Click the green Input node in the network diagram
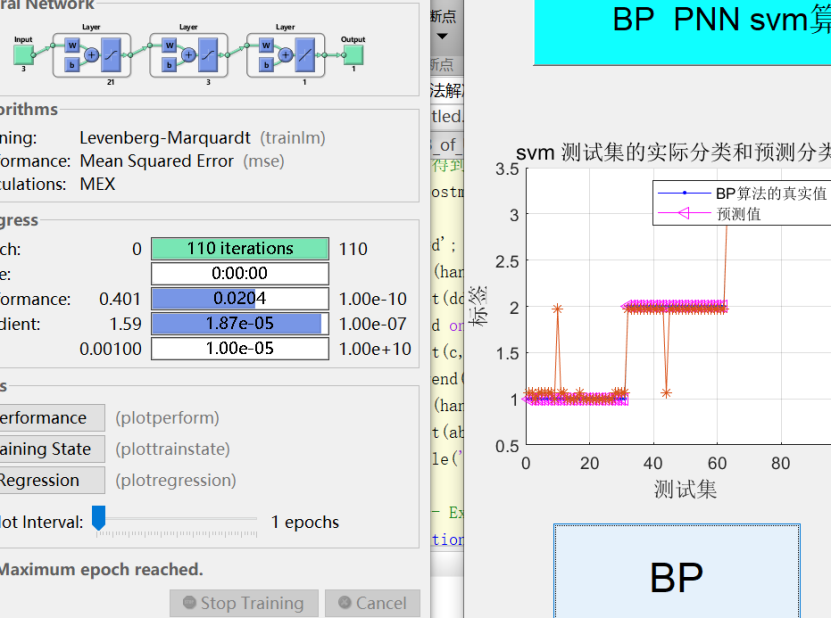This screenshot has height=619, width=831. [23, 53]
